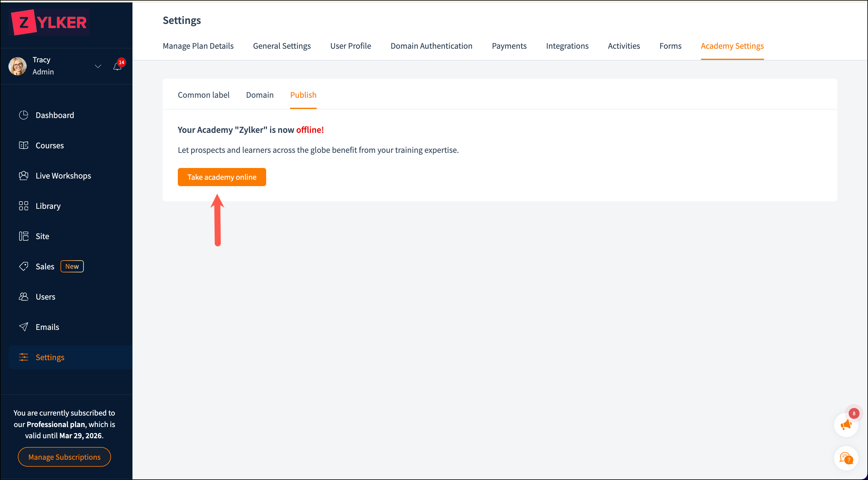The height and width of the screenshot is (480, 868).
Task: Click the Site layout icon
Action: tap(24, 236)
